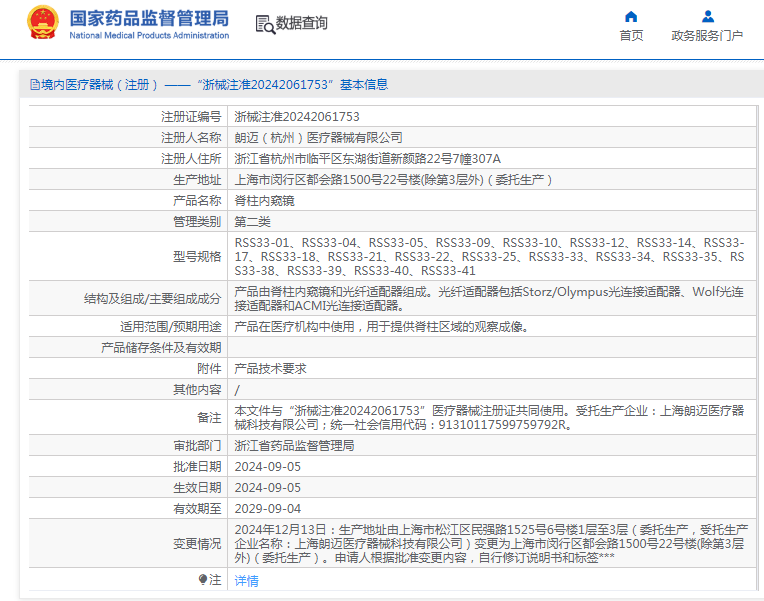764x601 pixels.
Task: Click expiry date 2029-09-04
Action: pyautogui.click(x=267, y=509)
